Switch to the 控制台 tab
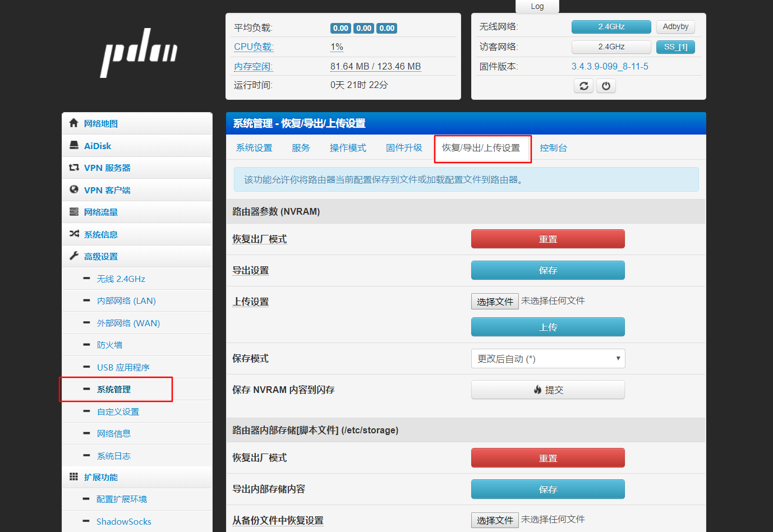 click(x=553, y=148)
